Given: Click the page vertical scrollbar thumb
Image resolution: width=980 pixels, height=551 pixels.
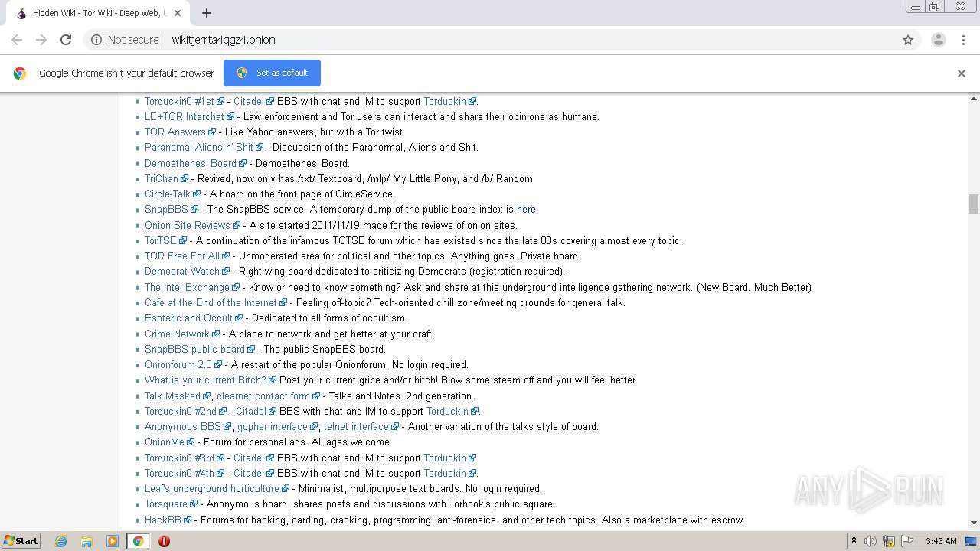Looking at the screenshot, I should point(974,204).
